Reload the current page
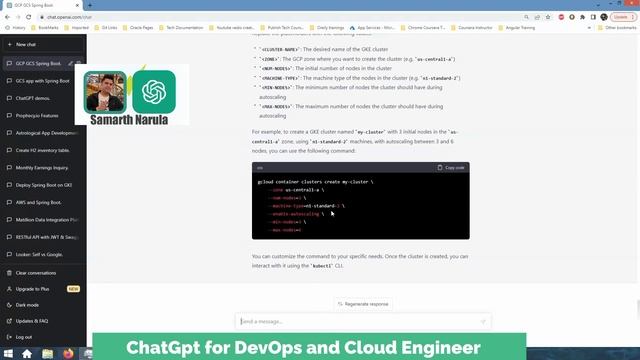Viewport: 640px width, 360px height. coord(29,17)
